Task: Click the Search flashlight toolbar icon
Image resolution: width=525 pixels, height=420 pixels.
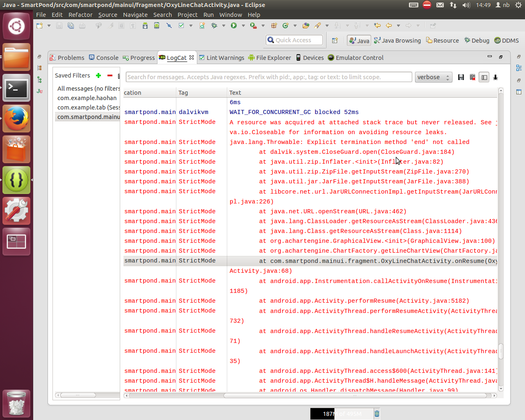Action: (317, 25)
